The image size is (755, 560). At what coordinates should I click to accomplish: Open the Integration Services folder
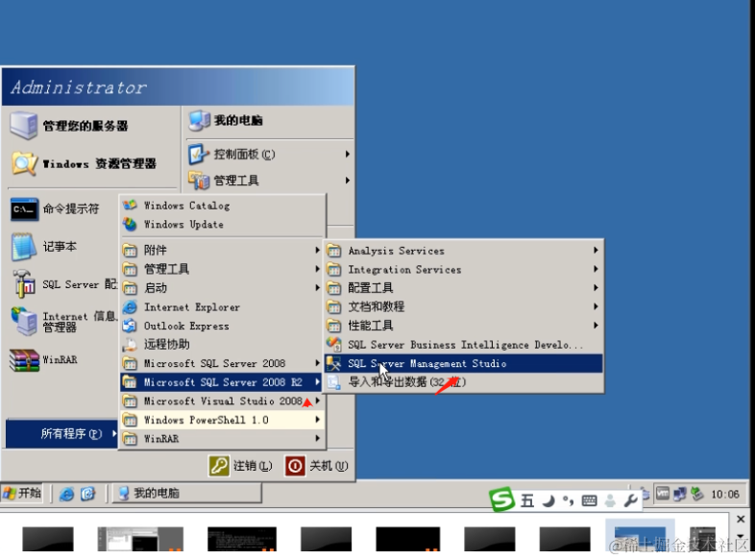click(x=463, y=269)
